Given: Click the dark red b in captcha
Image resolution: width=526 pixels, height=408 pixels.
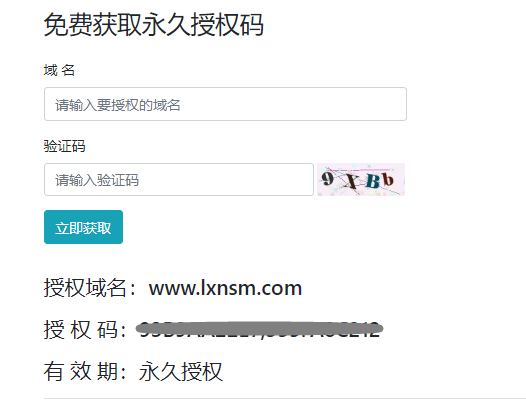Looking at the screenshot, I should (x=388, y=180).
